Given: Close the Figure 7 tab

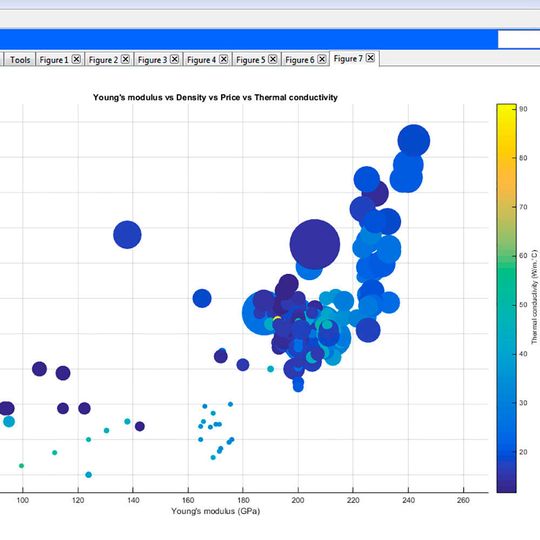Looking at the screenshot, I should [370, 58].
